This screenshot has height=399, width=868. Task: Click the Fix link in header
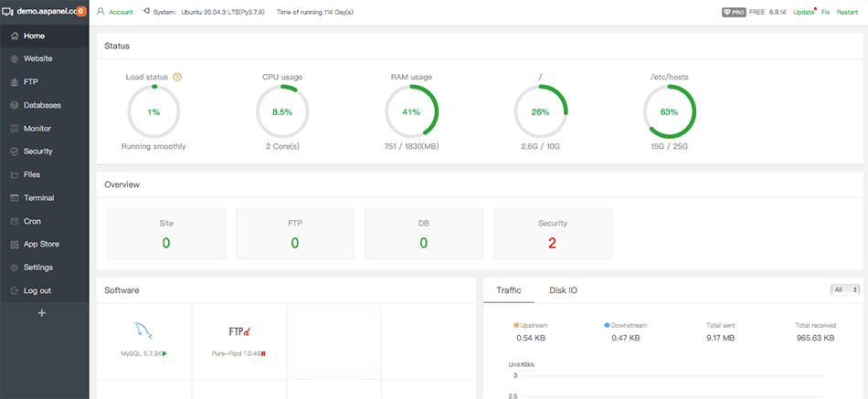(825, 13)
